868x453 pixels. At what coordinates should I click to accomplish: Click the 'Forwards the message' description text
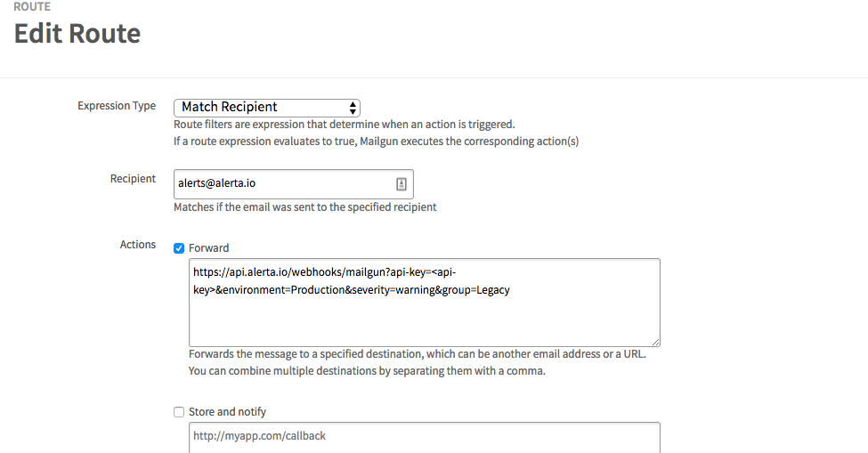(x=418, y=354)
